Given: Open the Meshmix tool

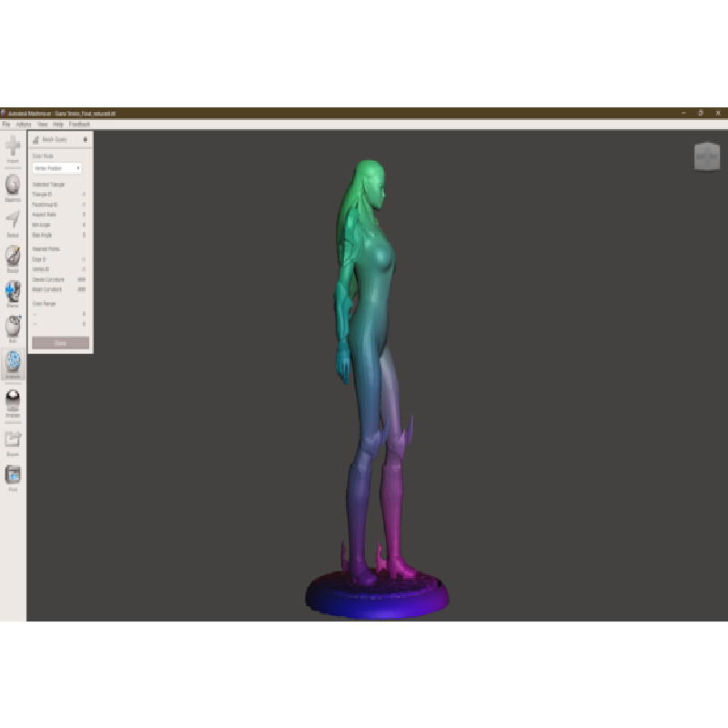Looking at the screenshot, I should point(13,185).
